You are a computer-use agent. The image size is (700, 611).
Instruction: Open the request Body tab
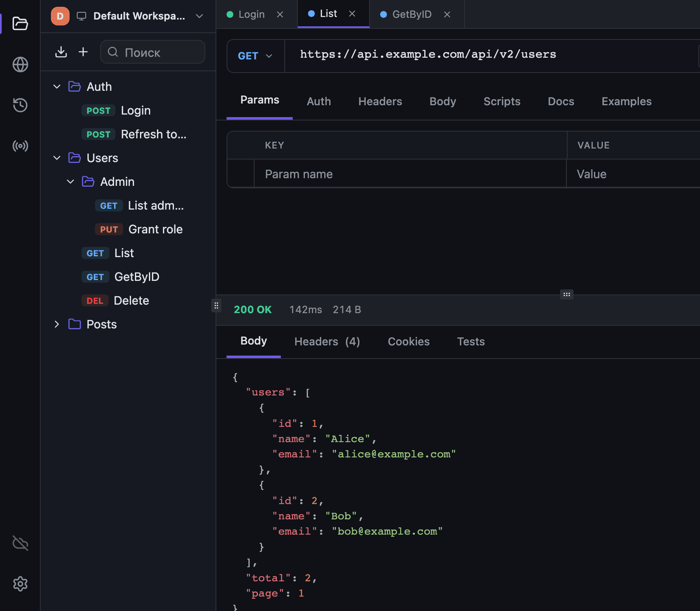[x=442, y=101]
